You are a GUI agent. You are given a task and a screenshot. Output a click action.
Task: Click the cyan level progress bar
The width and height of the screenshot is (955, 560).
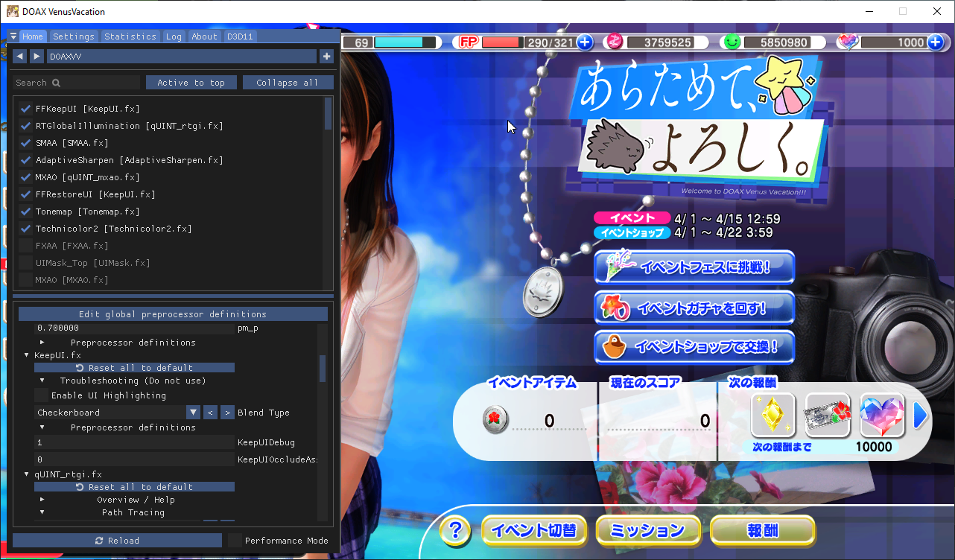pyautogui.click(x=405, y=42)
